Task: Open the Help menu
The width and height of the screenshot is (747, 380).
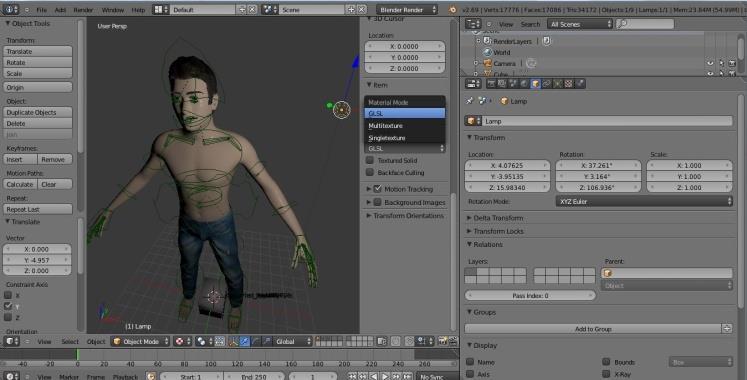Action: (138, 10)
